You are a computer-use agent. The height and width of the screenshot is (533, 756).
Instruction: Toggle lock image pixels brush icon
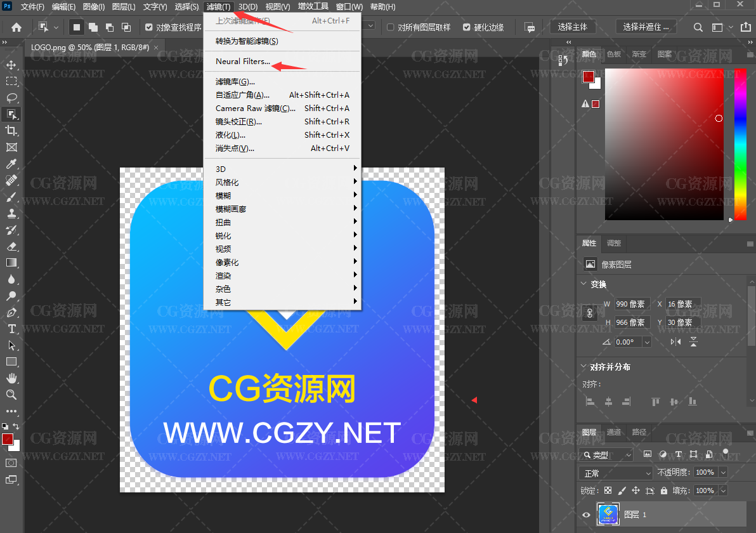(x=622, y=490)
